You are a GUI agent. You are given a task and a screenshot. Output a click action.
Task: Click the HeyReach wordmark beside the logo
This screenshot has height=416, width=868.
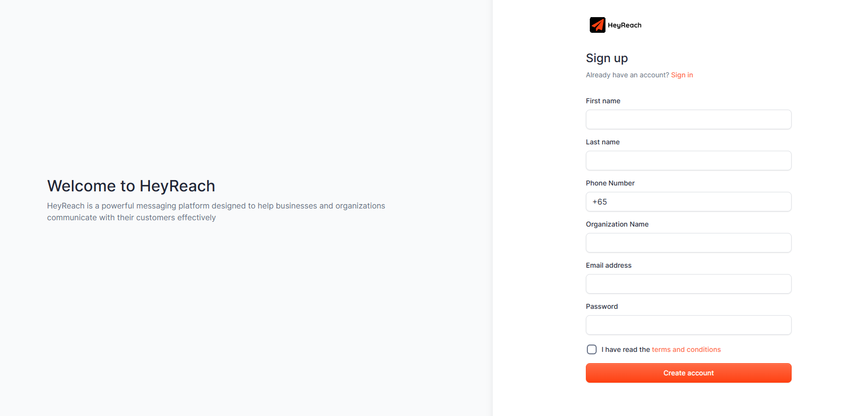point(625,25)
